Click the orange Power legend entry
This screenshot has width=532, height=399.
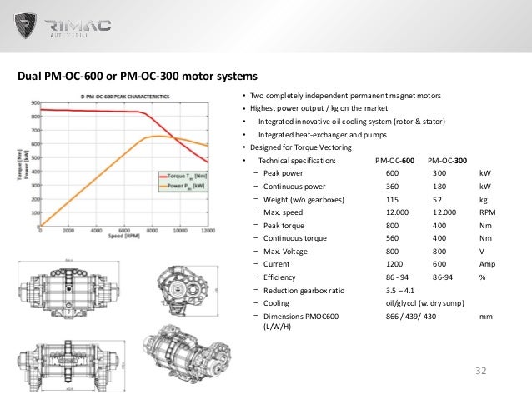tap(183, 186)
